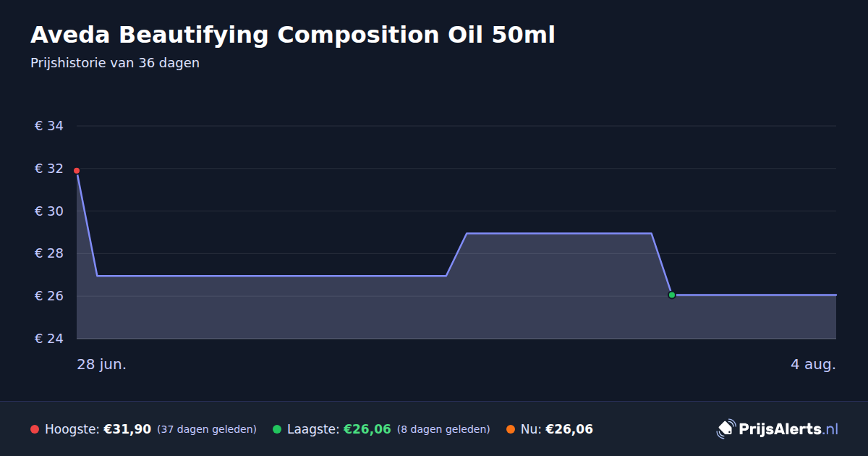Click the €26,06 lowest price value in green
This screenshot has width=868, height=456.
point(367,429)
